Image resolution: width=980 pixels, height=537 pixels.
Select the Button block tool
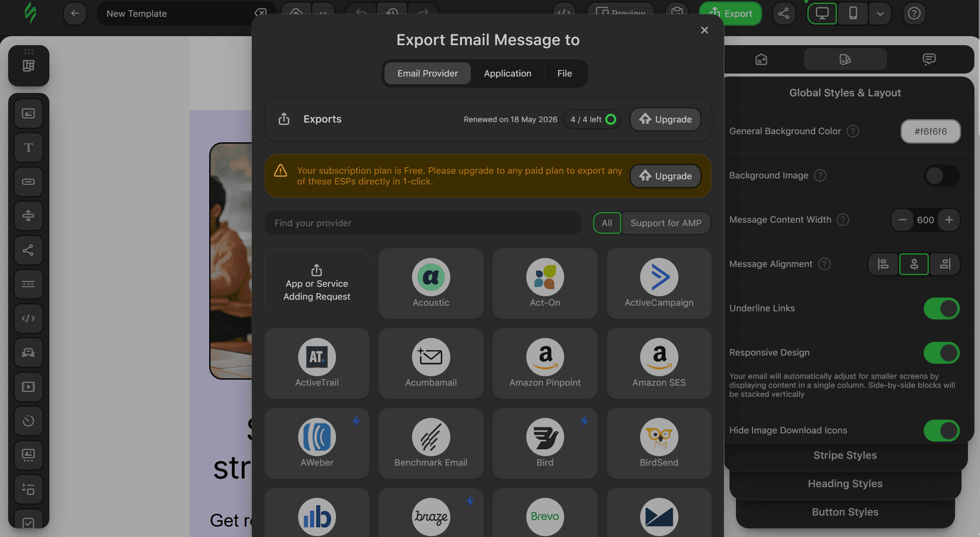pyautogui.click(x=28, y=181)
